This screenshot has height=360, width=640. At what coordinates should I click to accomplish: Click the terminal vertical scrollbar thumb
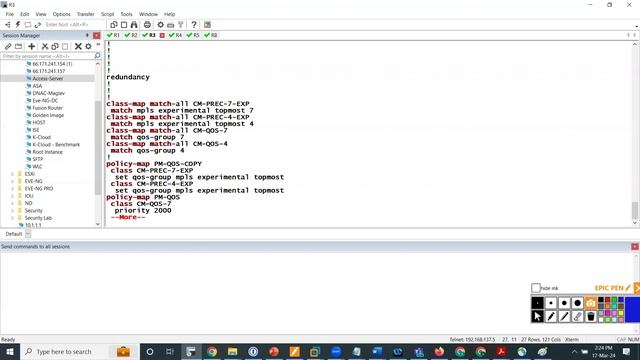[x=635, y=211]
